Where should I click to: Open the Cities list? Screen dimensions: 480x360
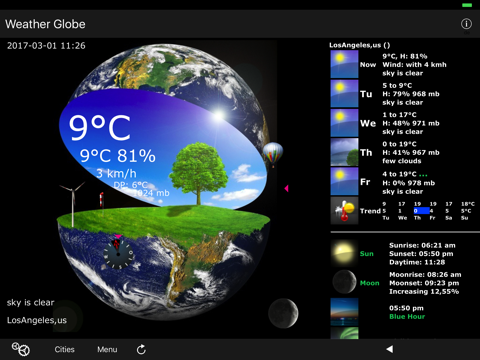[x=64, y=349]
